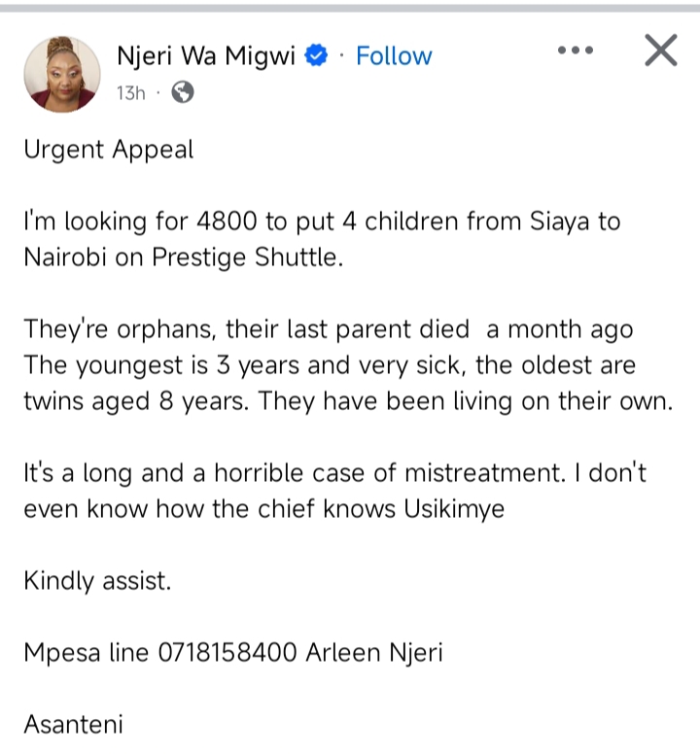Image resolution: width=700 pixels, height=754 pixels.
Task: Click the Kindly assist line
Action: [96, 581]
